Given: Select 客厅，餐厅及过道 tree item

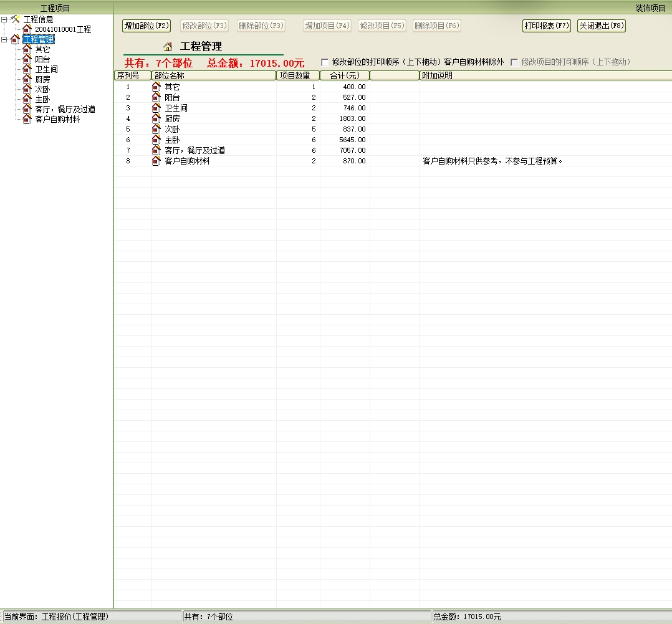Looking at the screenshot, I should pyautogui.click(x=65, y=109).
